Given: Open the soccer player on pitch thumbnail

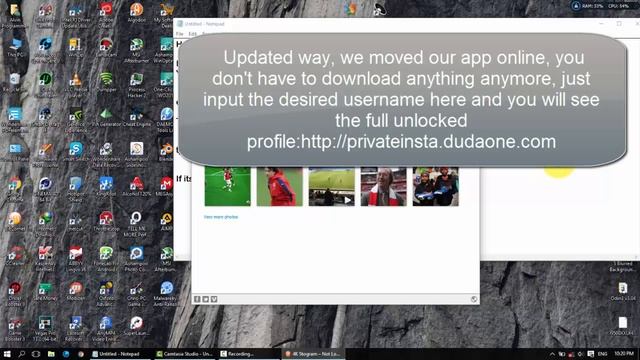Looking at the screenshot, I should point(228,186).
